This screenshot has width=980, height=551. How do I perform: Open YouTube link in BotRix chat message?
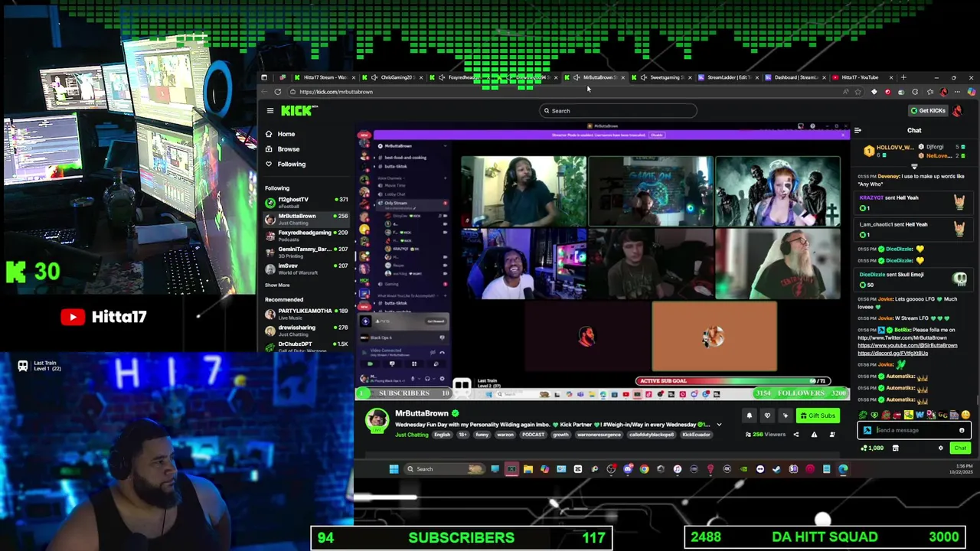pyautogui.click(x=907, y=345)
